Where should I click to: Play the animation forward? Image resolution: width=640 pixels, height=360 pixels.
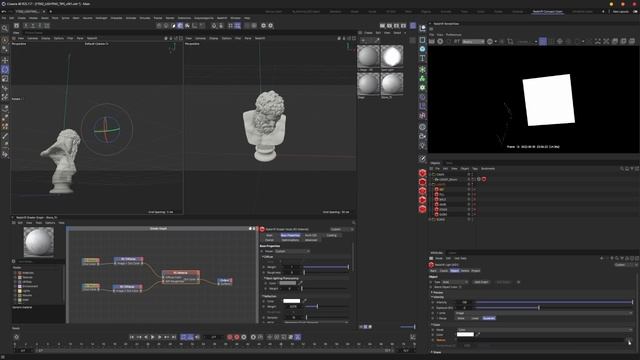[x=153, y=337]
